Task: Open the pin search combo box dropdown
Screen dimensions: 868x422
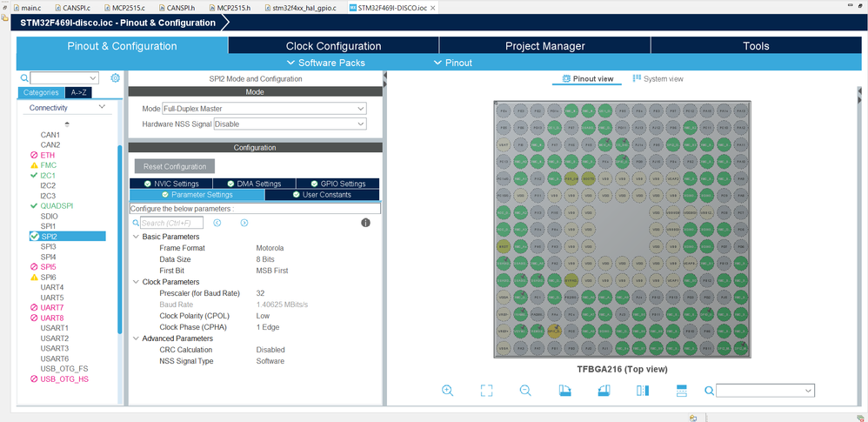Action: (x=809, y=391)
